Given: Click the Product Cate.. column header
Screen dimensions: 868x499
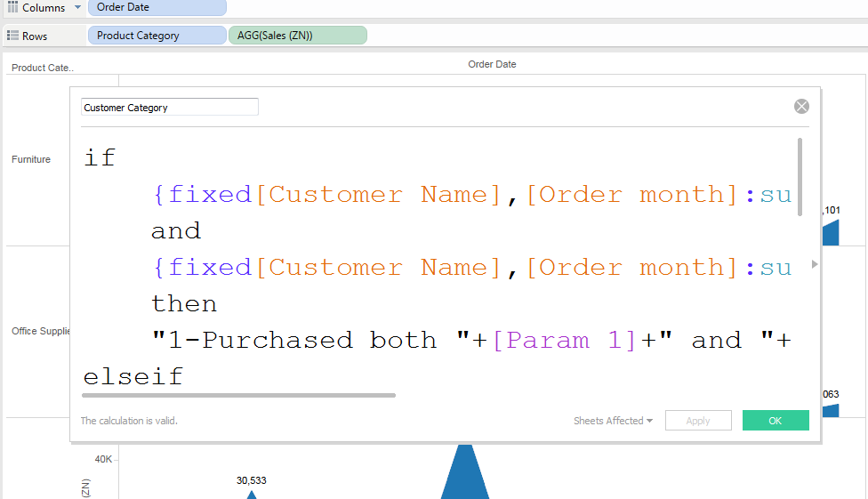Looking at the screenshot, I should click(x=43, y=68).
